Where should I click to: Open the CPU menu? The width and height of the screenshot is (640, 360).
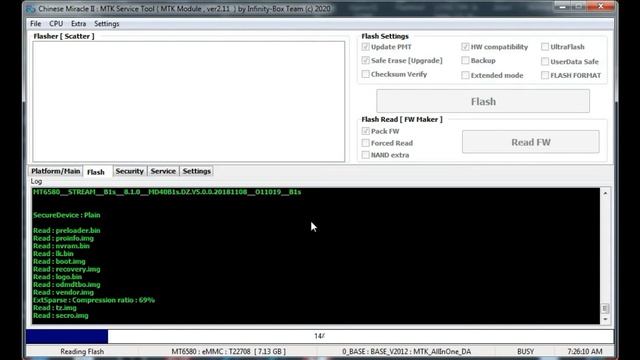point(56,24)
